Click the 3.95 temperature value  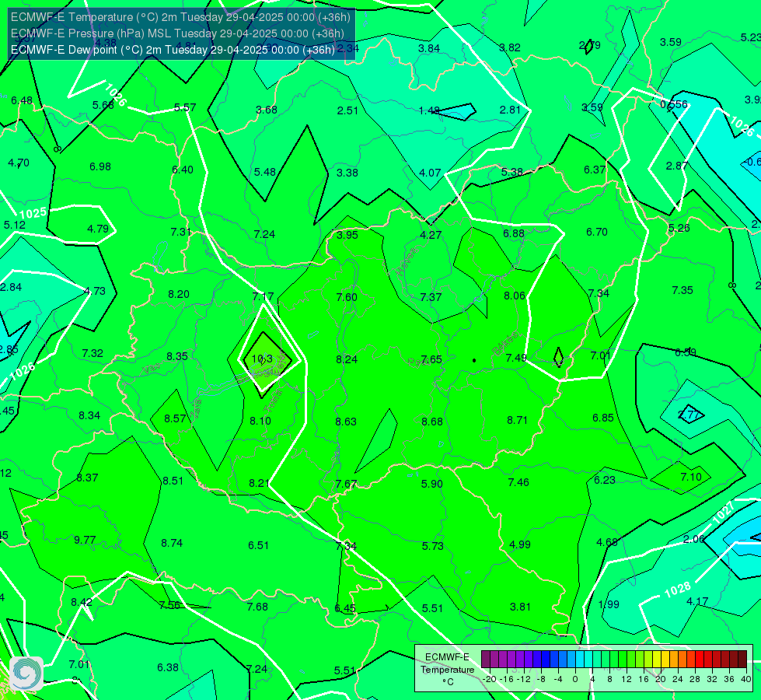point(347,235)
